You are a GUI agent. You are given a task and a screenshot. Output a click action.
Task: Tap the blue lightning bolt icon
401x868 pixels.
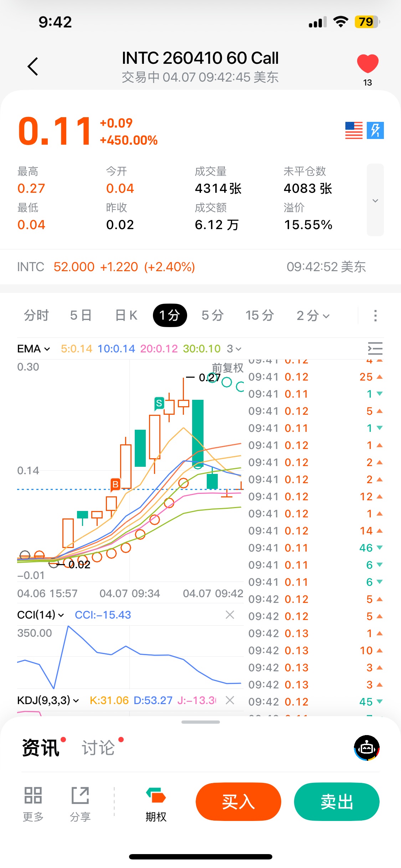pyautogui.click(x=375, y=130)
